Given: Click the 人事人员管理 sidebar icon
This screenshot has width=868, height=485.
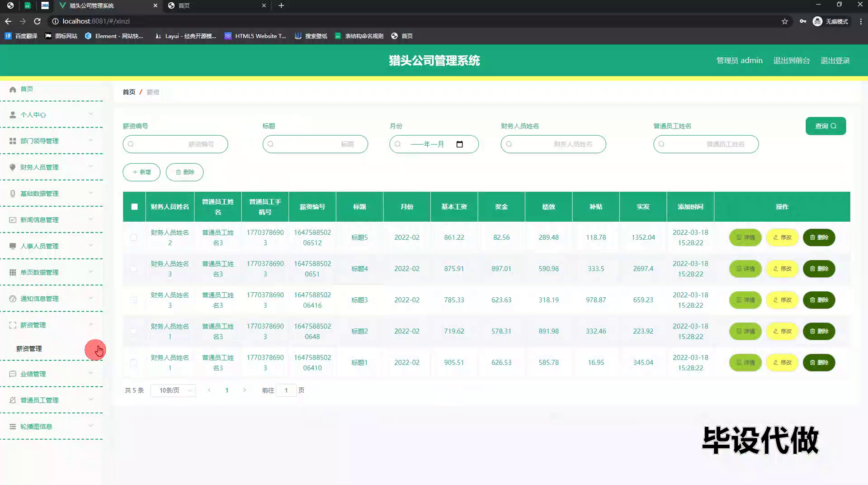Looking at the screenshot, I should click(13, 246).
